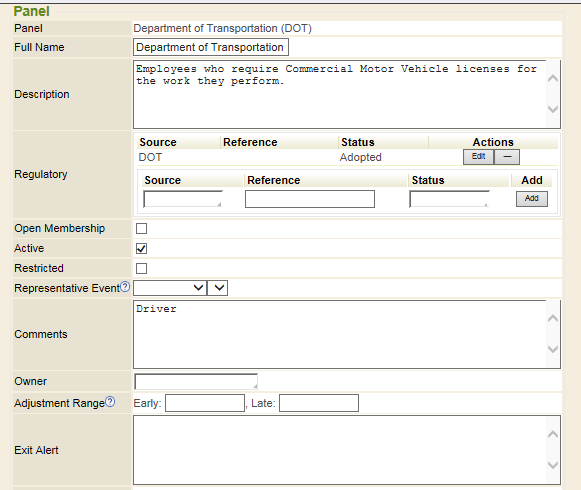Select the Adopted status cell
The width and height of the screenshot is (581, 490).
361,157
